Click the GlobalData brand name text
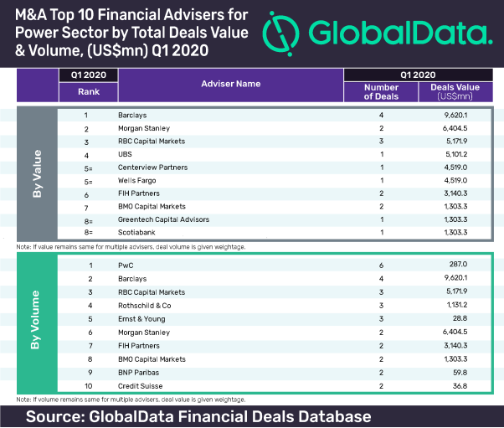Screen dimensions: 504x428 tap(400, 33)
